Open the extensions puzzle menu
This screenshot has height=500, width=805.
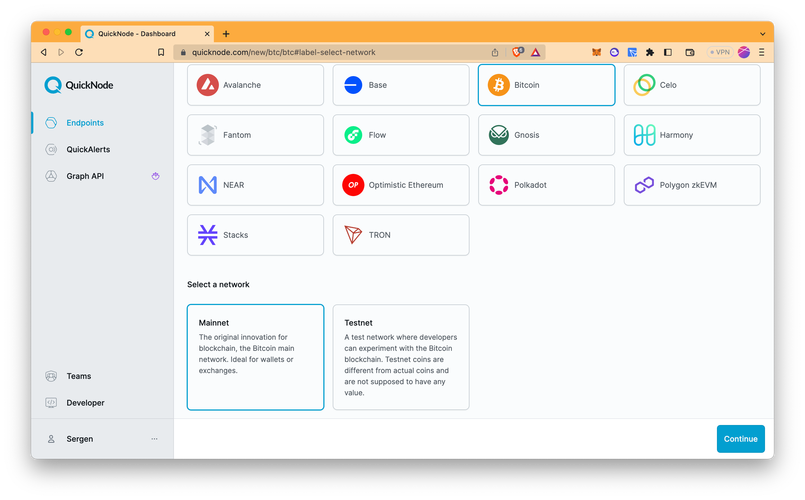coord(650,52)
